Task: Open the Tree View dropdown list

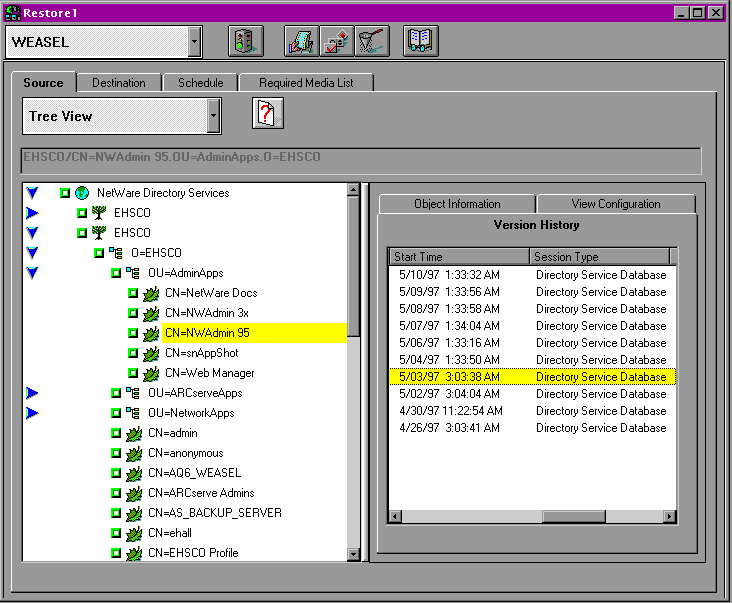Action: pos(213,117)
